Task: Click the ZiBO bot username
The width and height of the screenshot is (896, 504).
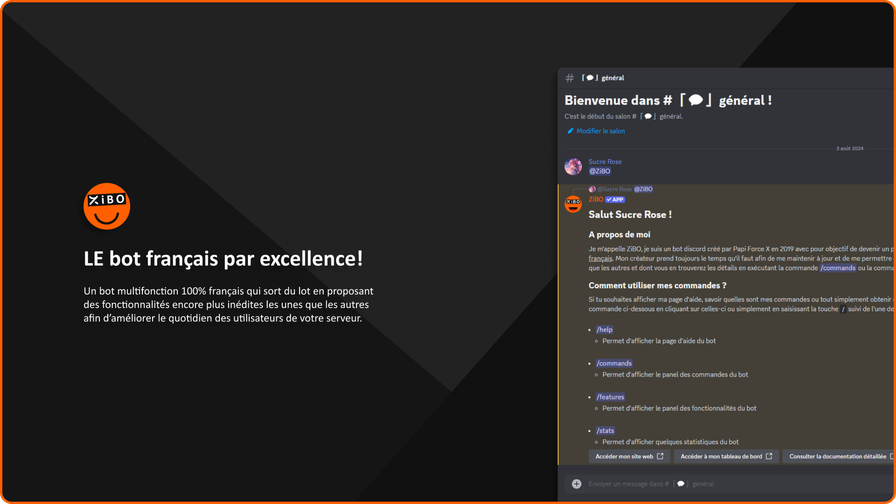Action: (x=595, y=199)
